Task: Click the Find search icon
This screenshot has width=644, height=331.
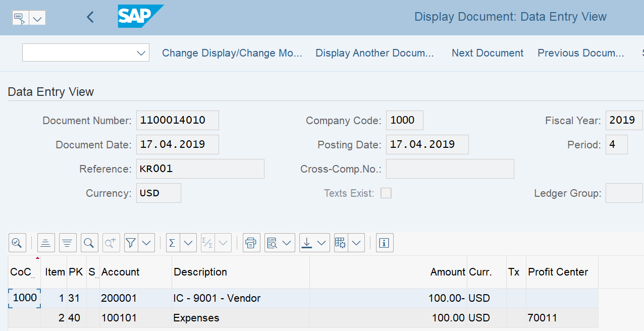Action: tap(89, 243)
